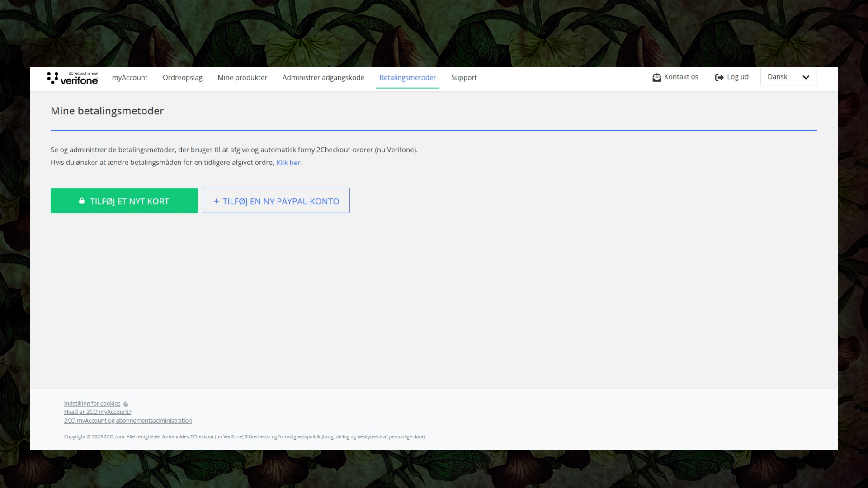Click the cookie icon beside Indstilling for cookies

[126, 404]
